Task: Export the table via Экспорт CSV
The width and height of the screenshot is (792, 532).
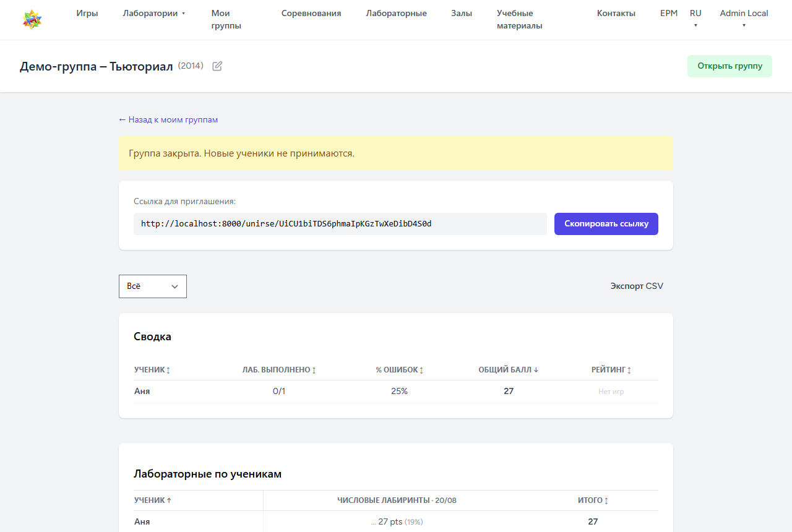Action: (x=637, y=286)
